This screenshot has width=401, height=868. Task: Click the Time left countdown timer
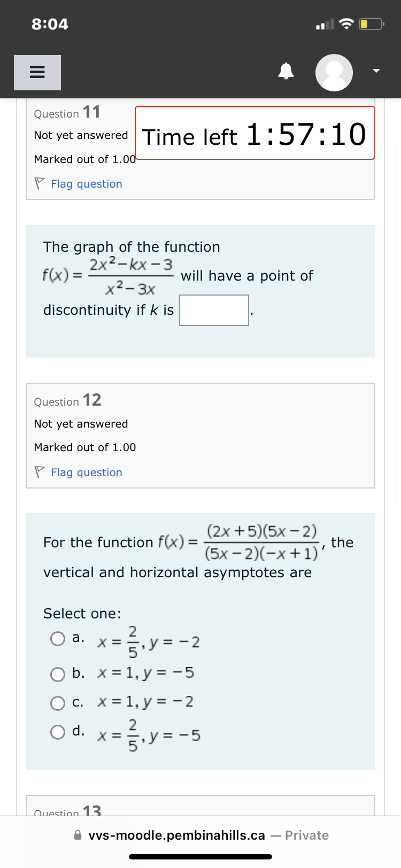tap(256, 133)
